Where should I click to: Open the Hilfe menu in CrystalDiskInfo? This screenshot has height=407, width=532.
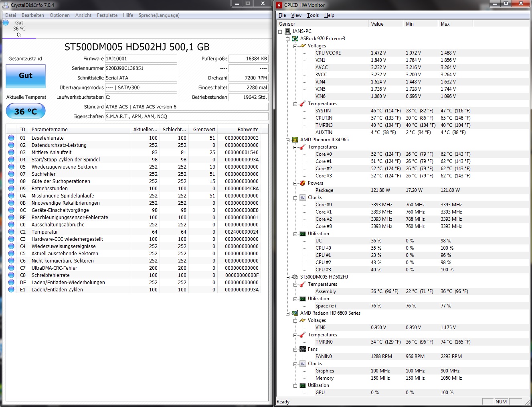pos(128,15)
